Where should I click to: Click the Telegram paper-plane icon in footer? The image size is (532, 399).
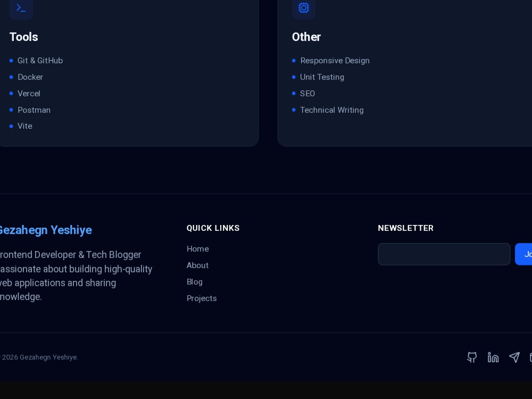tap(514, 358)
